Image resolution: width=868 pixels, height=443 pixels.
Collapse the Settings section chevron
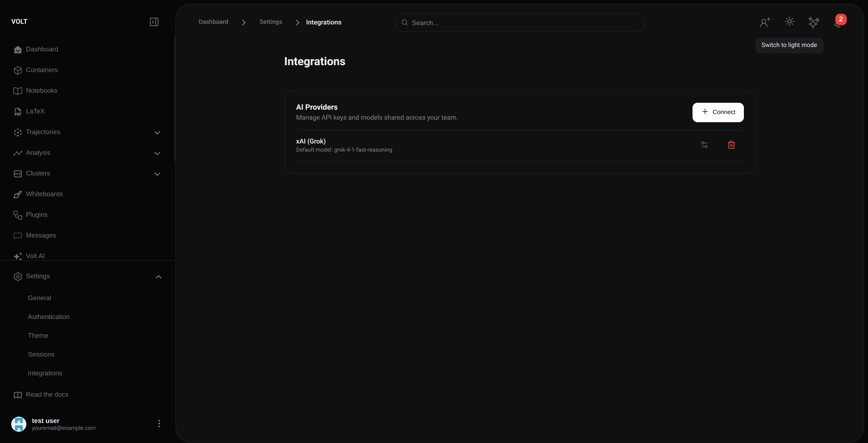(x=158, y=277)
